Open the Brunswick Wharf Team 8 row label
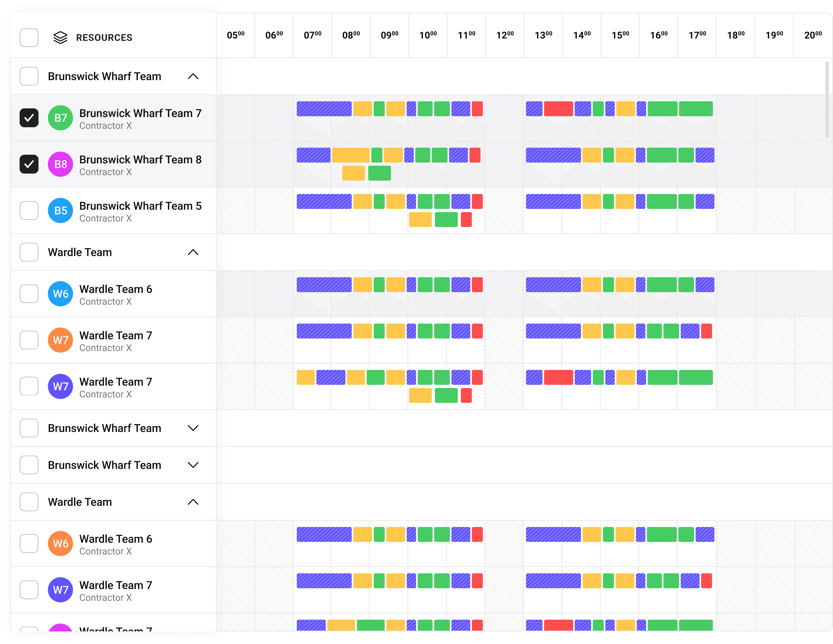The height and width of the screenshot is (644, 833). pos(140,159)
